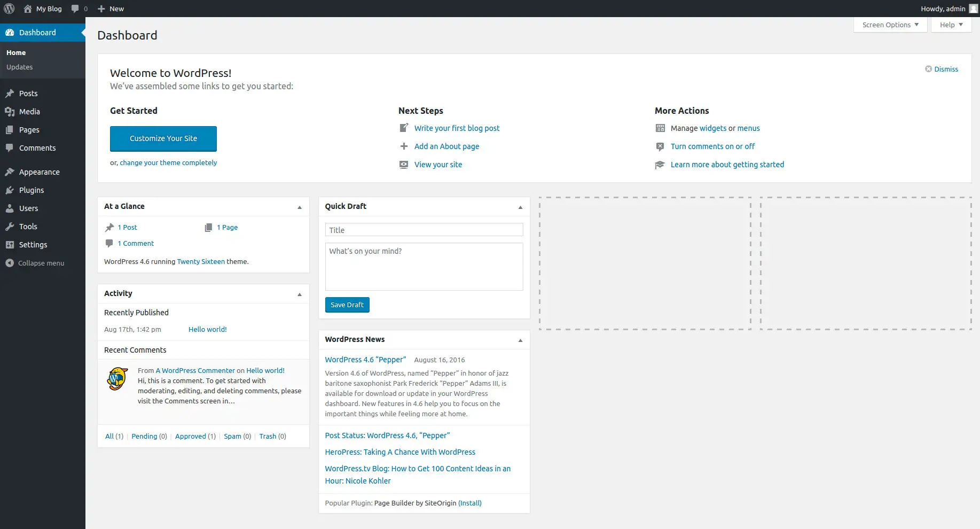The height and width of the screenshot is (529, 980).
Task: Click the WordPress logo in admin bar
Action: point(9,9)
